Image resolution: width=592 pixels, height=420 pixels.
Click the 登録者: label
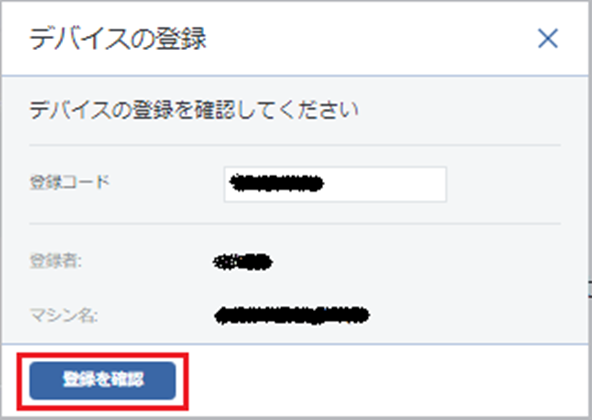point(56,261)
